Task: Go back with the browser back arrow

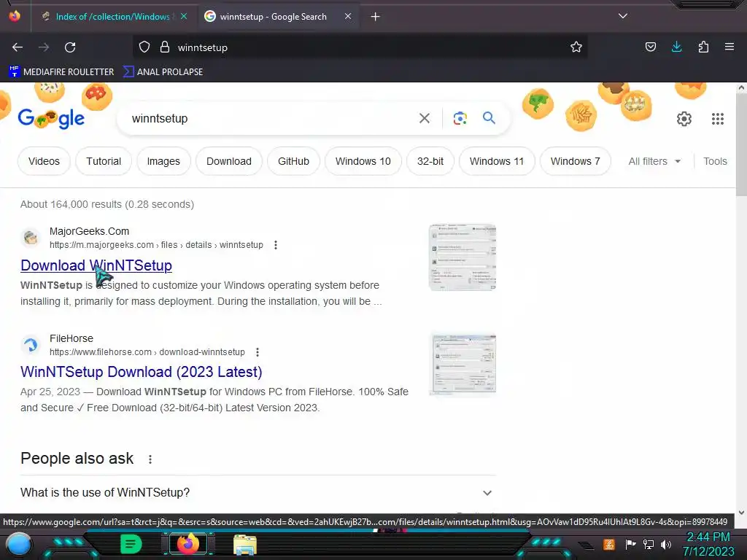Action: (18, 47)
